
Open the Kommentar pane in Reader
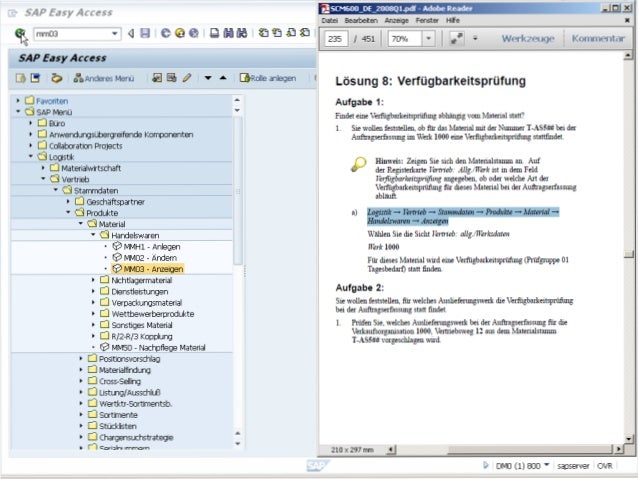[x=597, y=39]
